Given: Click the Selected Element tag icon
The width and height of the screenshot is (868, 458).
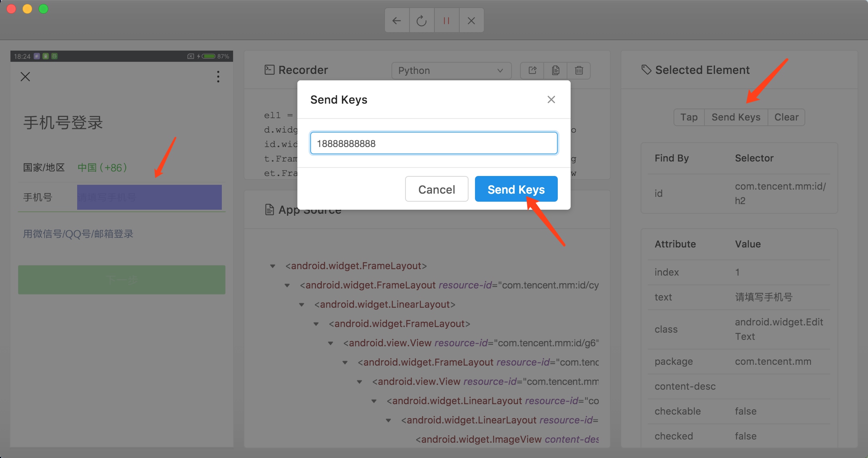Looking at the screenshot, I should pos(646,70).
